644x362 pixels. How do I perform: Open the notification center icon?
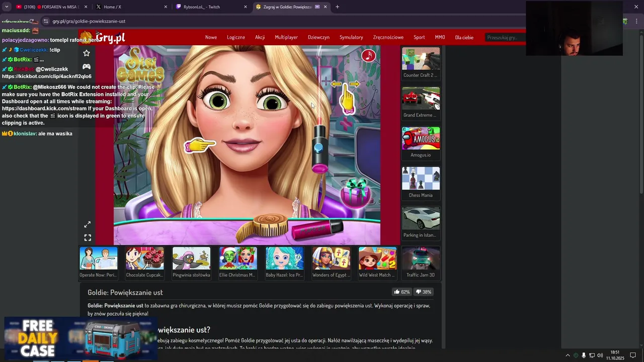point(633,355)
